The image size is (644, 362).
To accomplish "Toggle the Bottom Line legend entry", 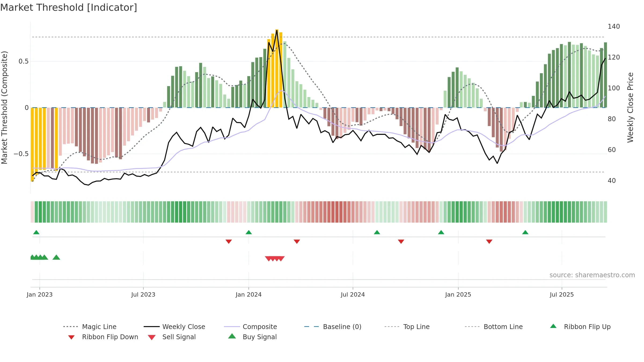I will click(x=494, y=327).
